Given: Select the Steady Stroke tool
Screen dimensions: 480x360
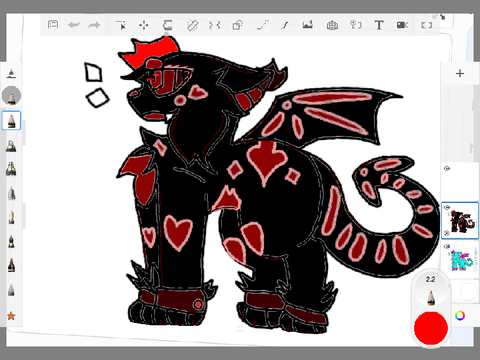Looking at the screenshot, I should pyautogui.click(x=285, y=25).
